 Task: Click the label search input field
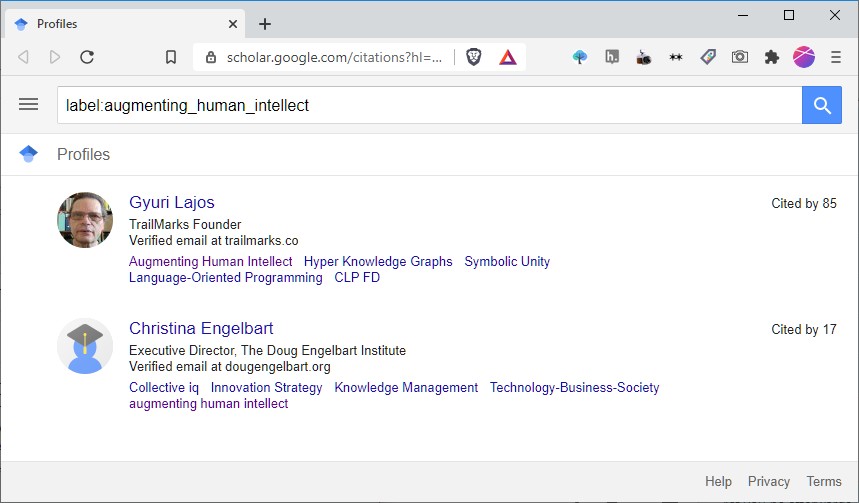[x=430, y=105]
